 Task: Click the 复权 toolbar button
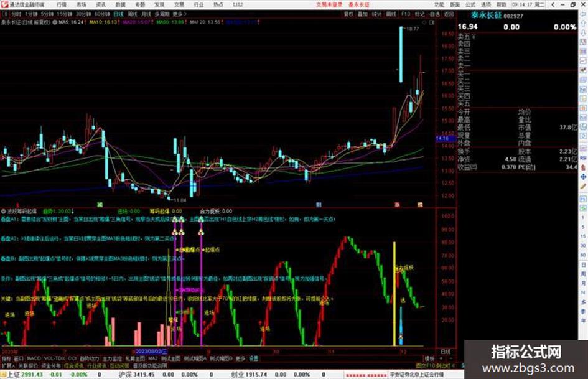[348, 14]
